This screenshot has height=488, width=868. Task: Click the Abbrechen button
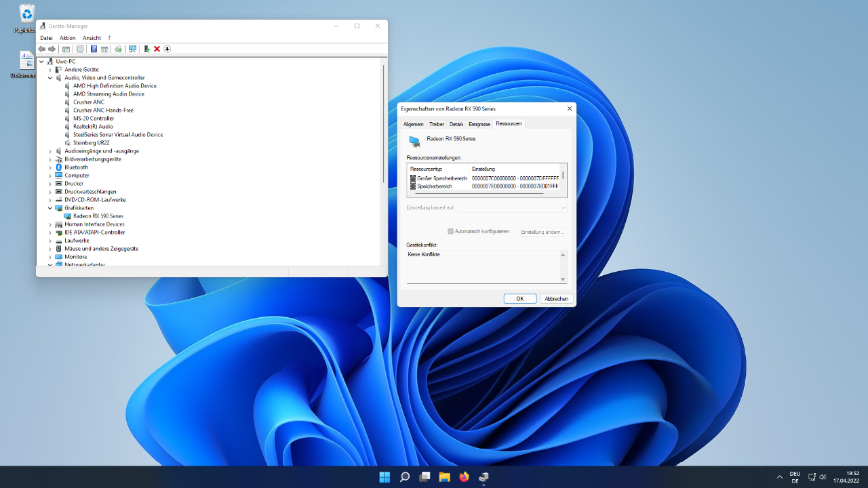pyautogui.click(x=557, y=298)
